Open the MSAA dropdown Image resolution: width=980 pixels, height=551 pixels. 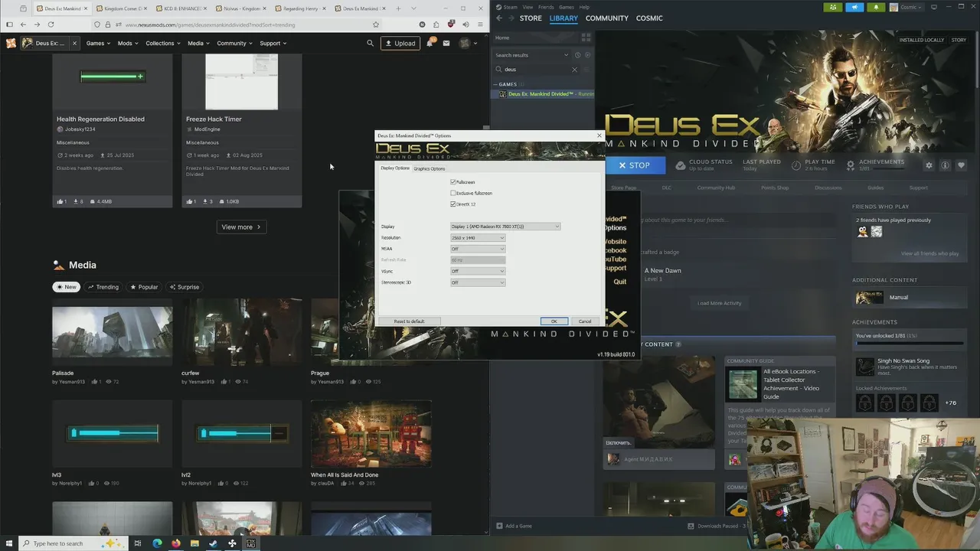point(478,249)
